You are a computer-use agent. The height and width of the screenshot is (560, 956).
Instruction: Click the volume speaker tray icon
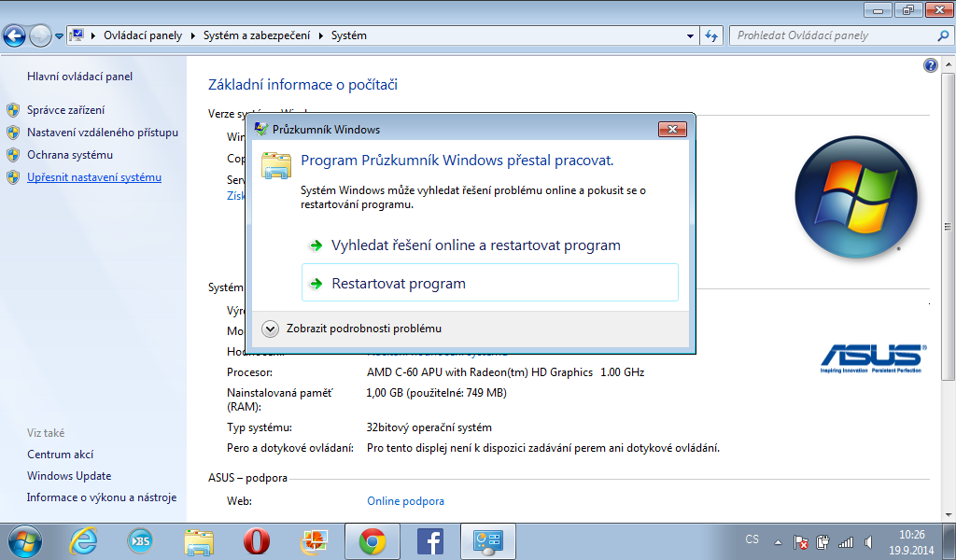click(x=868, y=541)
